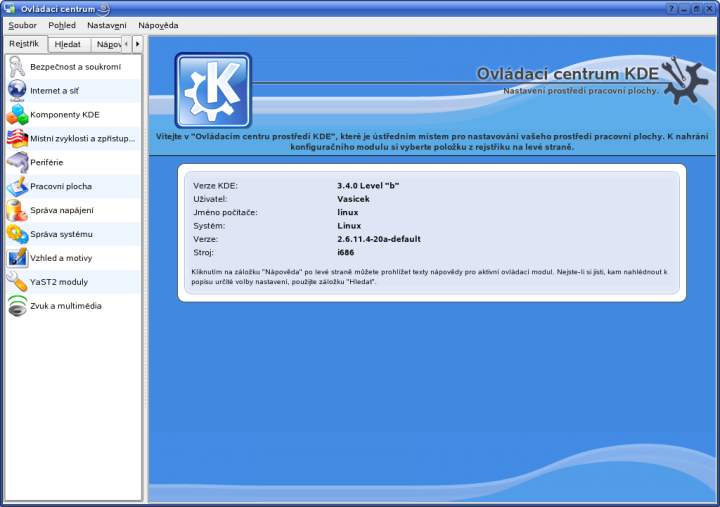Open the Soubor menu
Viewport: 720px width, 507px height.
[22, 26]
